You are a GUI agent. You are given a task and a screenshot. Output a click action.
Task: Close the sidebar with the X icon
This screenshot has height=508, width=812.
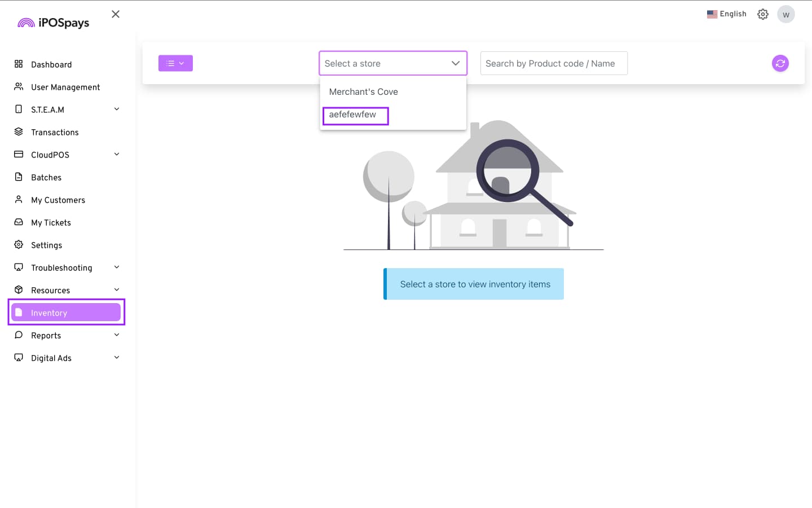tap(116, 14)
